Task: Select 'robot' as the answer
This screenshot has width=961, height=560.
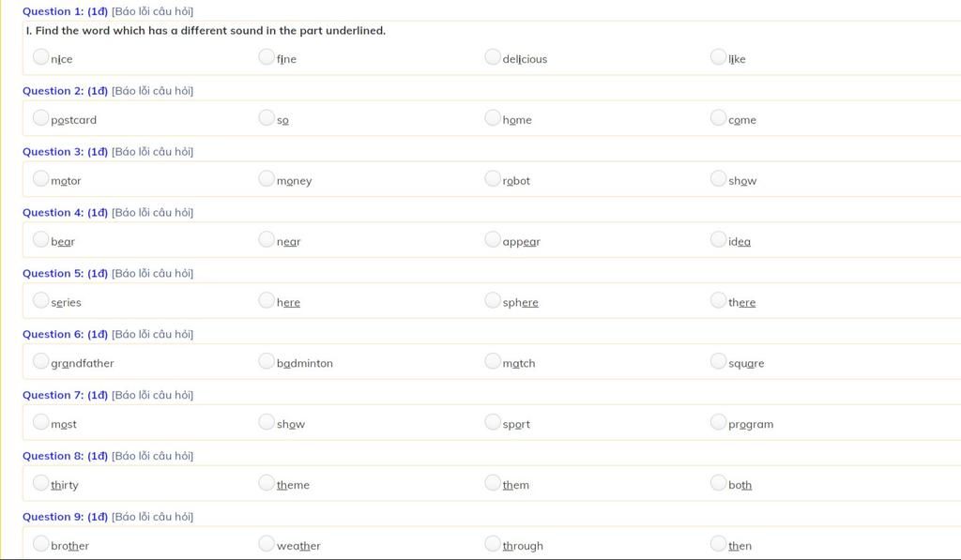Action: 493,179
